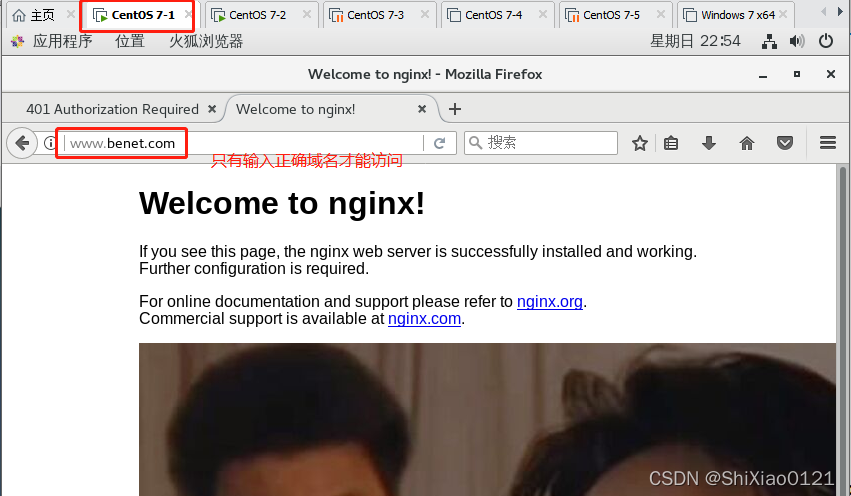Follow the nginx.org link
Image resolution: width=851 pixels, height=496 pixels.
pyautogui.click(x=549, y=301)
